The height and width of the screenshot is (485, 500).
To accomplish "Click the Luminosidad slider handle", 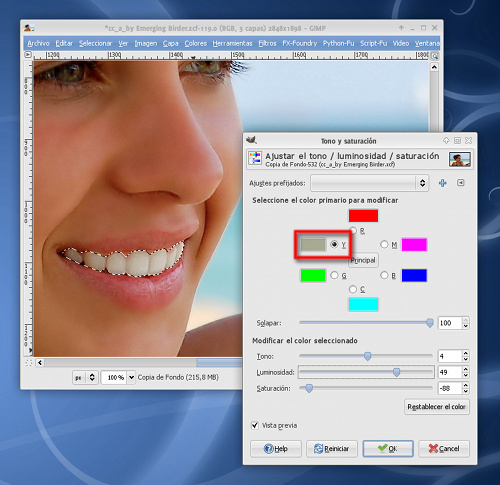I will point(396,372).
